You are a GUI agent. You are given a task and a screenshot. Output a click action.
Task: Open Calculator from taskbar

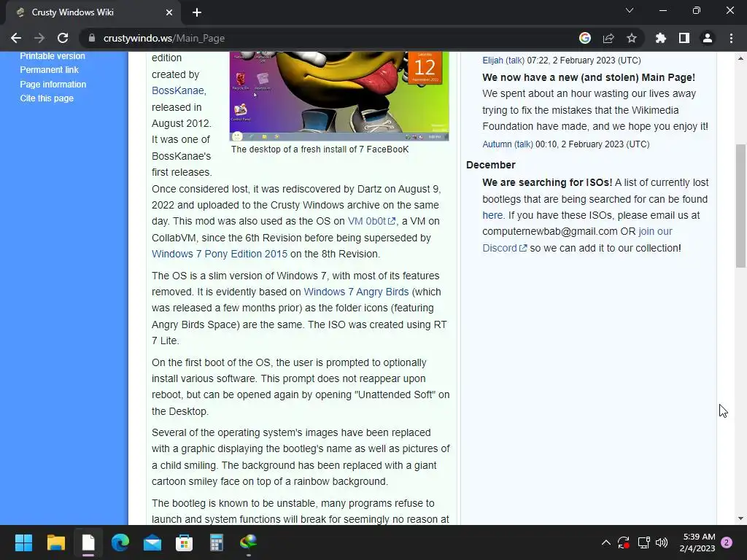(217, 542)
